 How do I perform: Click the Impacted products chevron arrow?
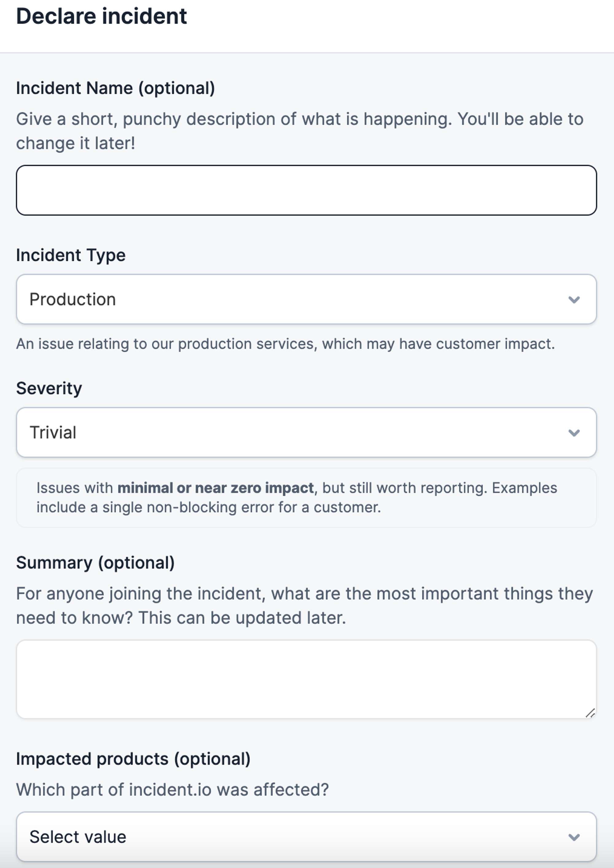573,837
